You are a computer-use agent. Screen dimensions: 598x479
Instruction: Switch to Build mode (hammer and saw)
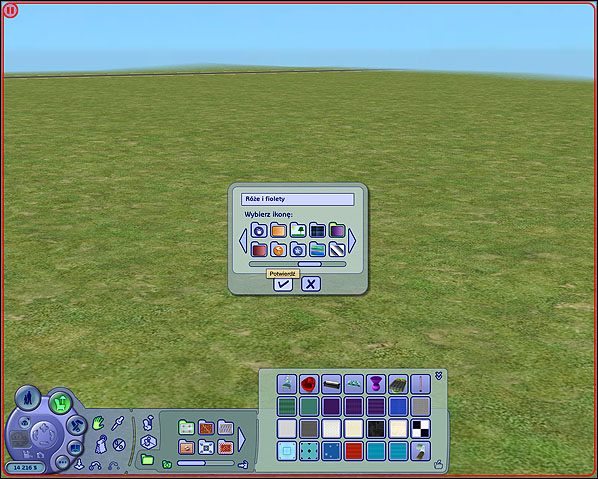(77, 425)
